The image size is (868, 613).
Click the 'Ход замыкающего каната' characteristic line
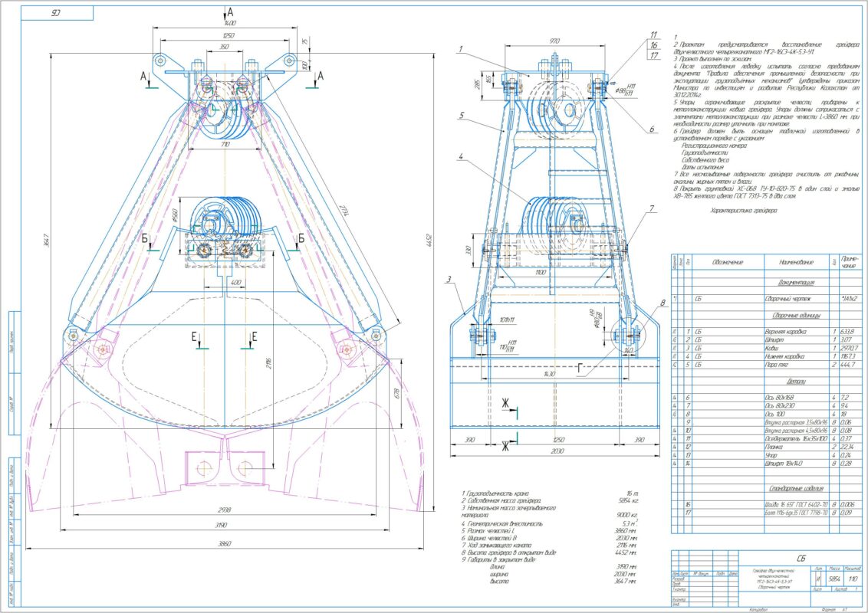tap(497, 545)
